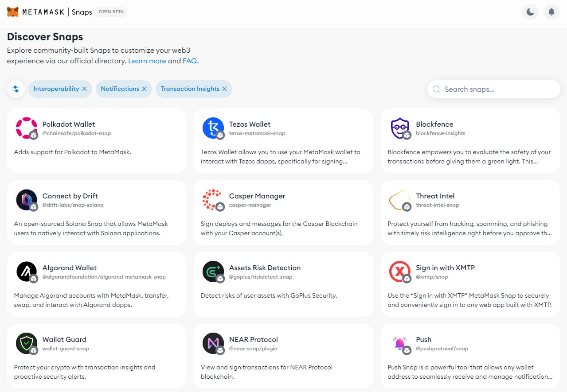This screenshot has height=392, width=567.
Task: Open the Sign in with XMTP title
Action: click(x=446, y=268)
